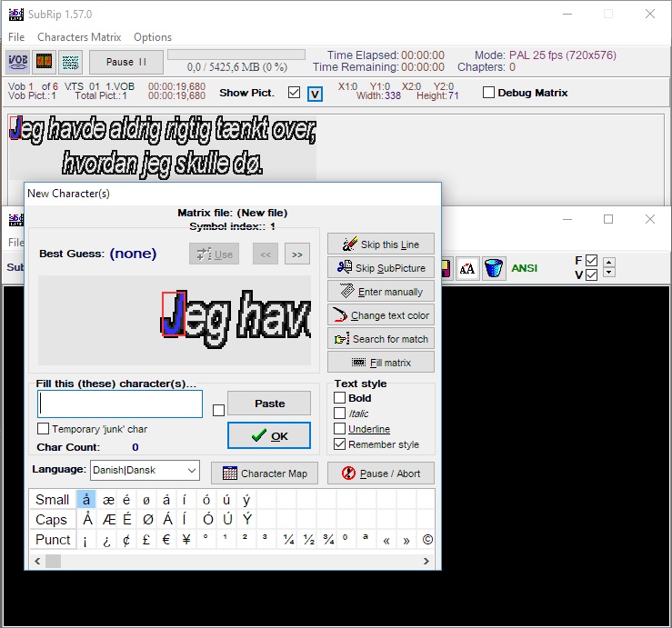Viewport: 672px width, 628px height.
Task: Click the Pause button in toolbar
Action: click(126, 62)
